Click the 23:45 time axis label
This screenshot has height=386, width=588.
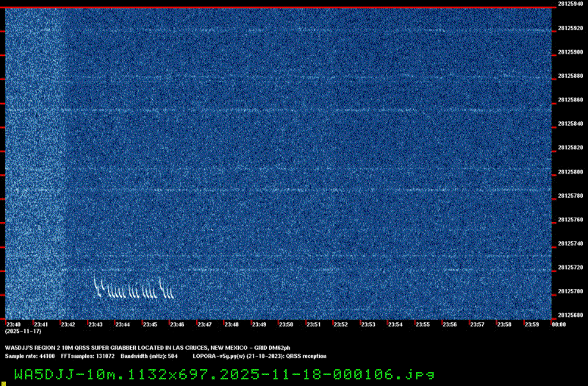pyautogui.click(x=150, y=324)
